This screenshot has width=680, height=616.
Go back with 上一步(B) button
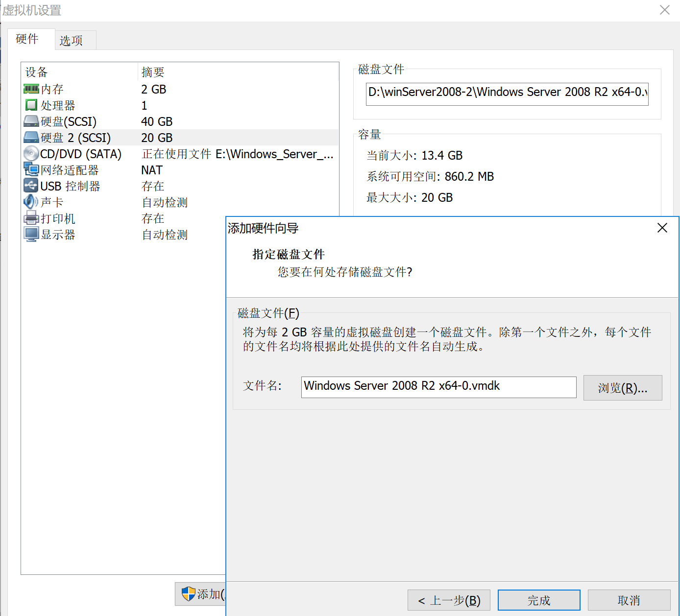pos(449,600)
